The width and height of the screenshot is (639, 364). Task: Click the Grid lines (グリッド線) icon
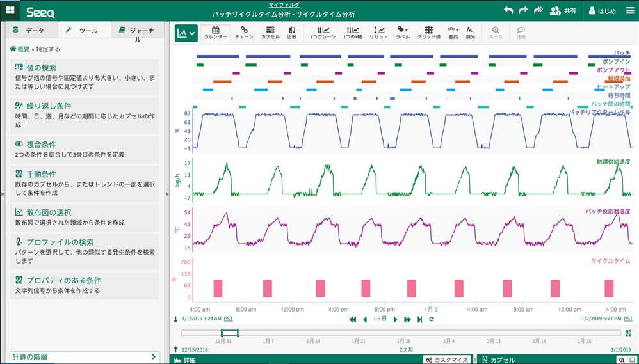[x=428, y=33]
